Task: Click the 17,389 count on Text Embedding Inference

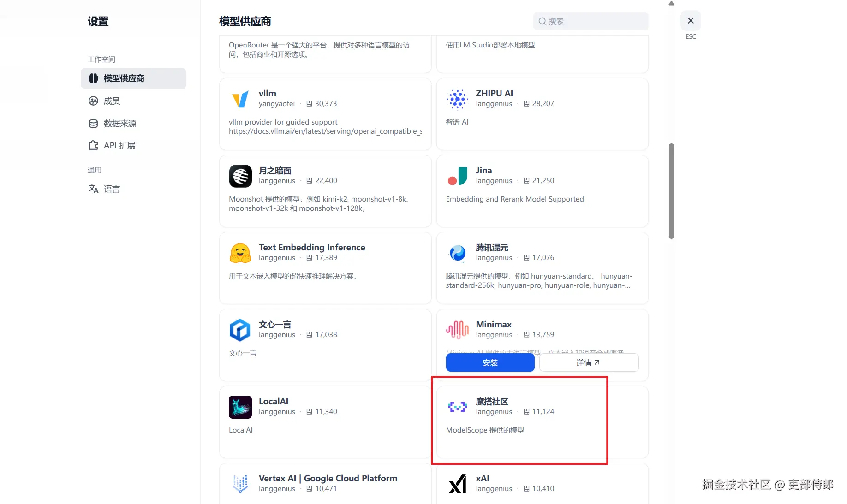Action: pyautogui.click(x=326, y=258)
